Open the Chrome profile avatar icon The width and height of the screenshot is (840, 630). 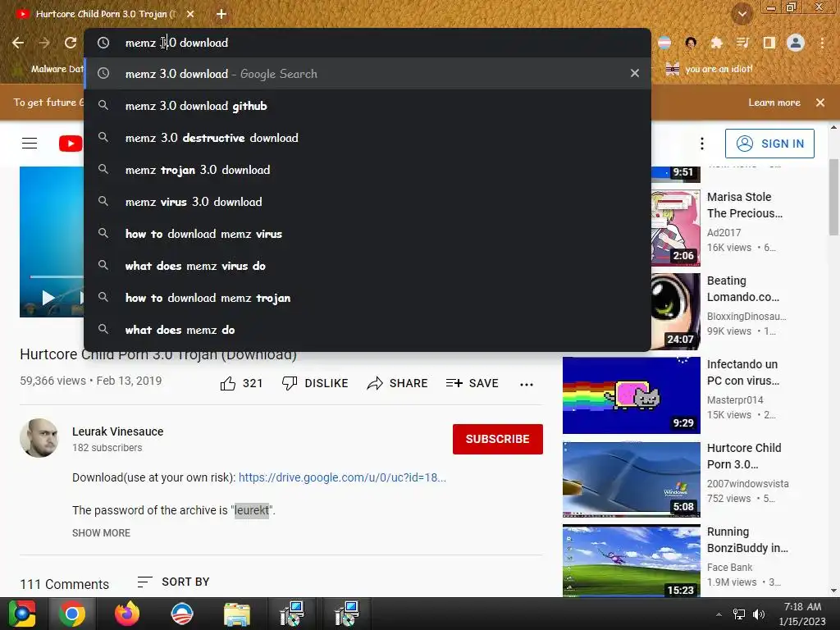[x=796, y=43]
